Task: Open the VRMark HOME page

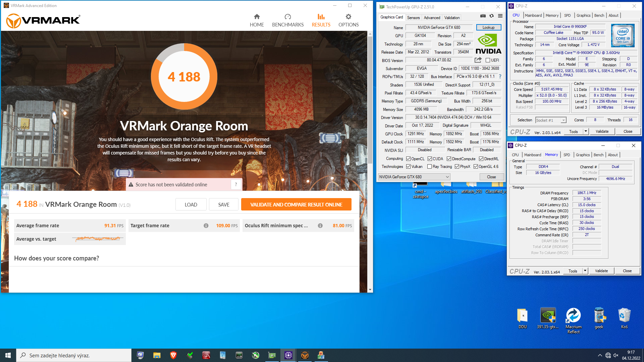Action: point(257,20)
